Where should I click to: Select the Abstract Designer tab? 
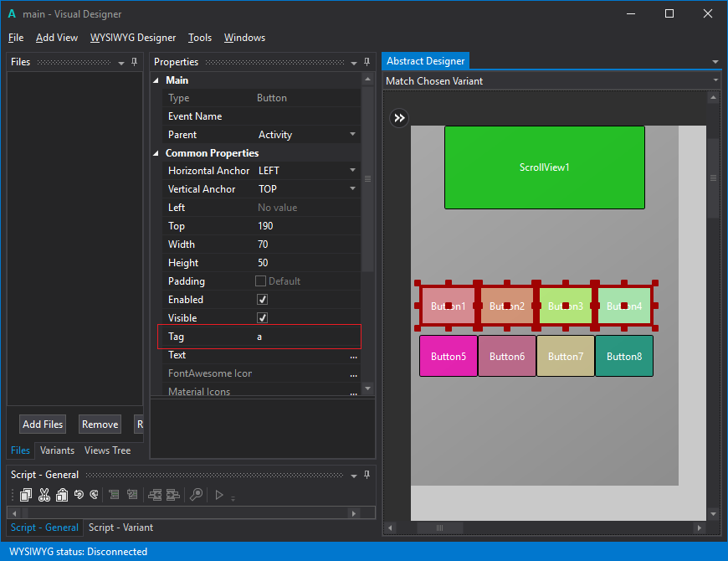pos(425,61)
